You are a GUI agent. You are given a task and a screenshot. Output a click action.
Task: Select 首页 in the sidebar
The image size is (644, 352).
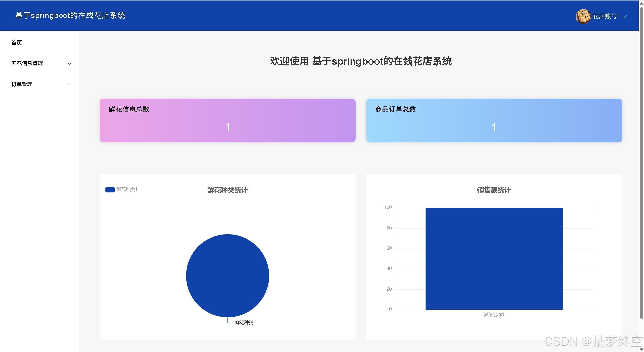click(17, 43)
